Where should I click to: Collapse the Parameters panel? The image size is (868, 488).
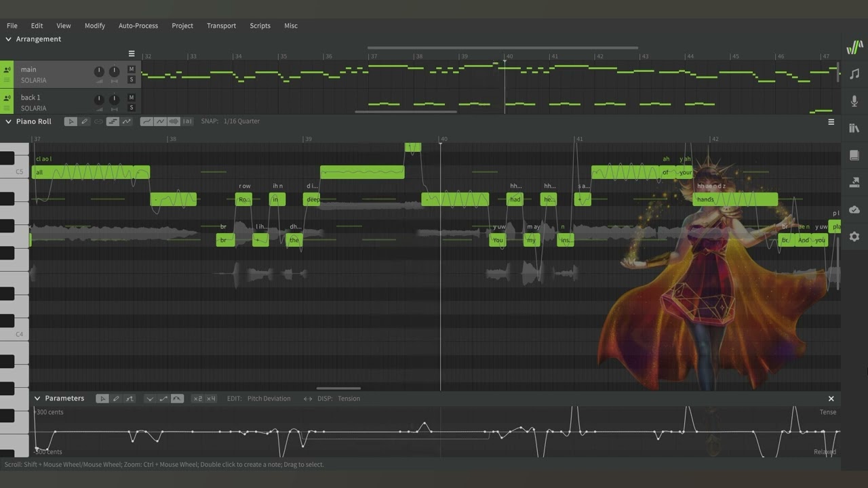pyautogui.click(x=37, y=399)
